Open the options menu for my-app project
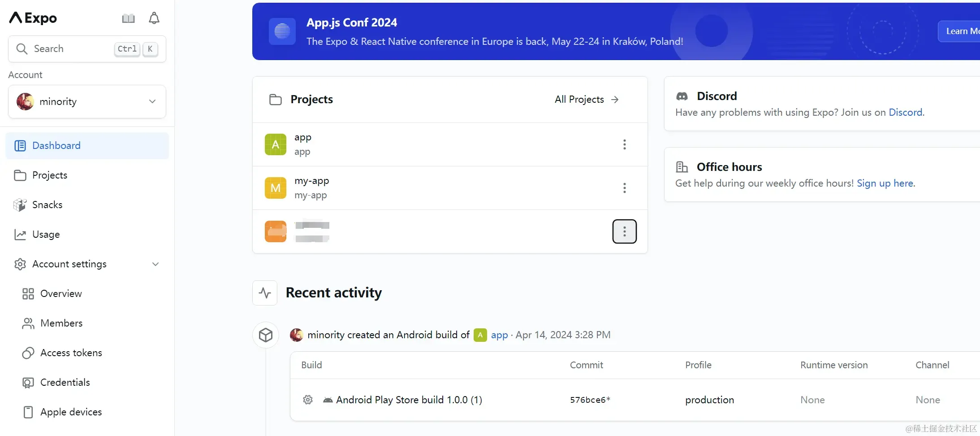 pyautogui.click(x=625, y=188)
